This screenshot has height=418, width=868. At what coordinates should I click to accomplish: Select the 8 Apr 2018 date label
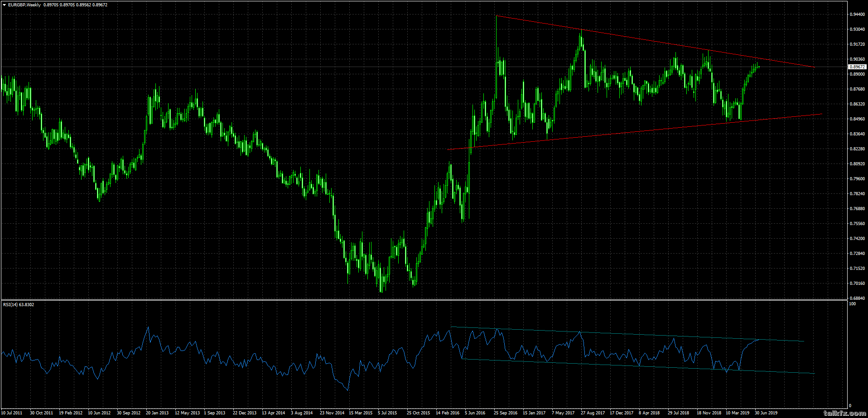click(649, 413)
